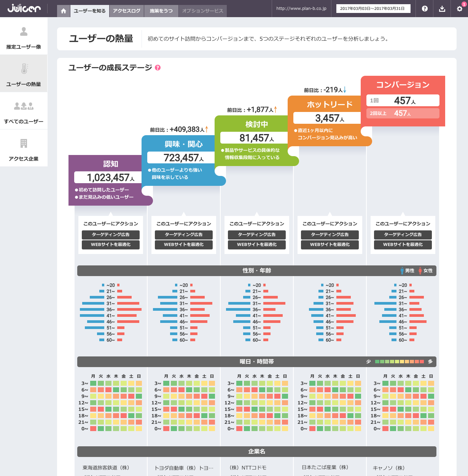Go to the home icon tab
The height and width of the screenshot is (476, 468).
point(64,11)
